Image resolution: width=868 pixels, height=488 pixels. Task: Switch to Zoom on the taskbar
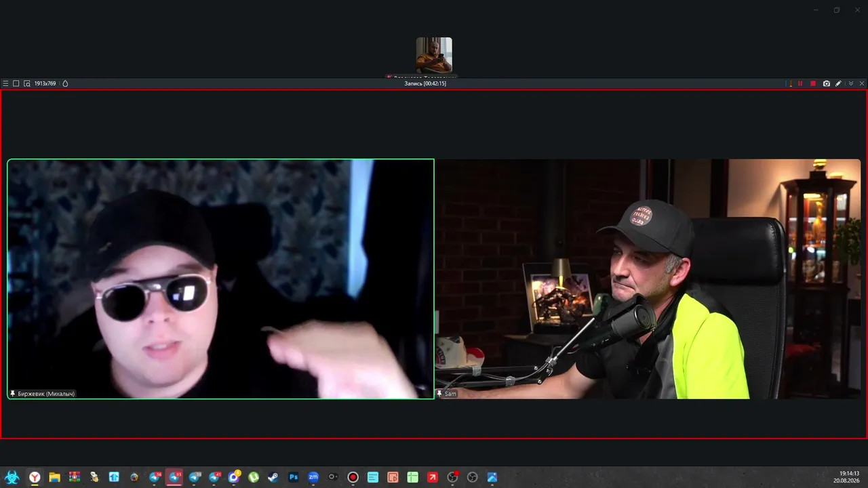coord(313,477)
